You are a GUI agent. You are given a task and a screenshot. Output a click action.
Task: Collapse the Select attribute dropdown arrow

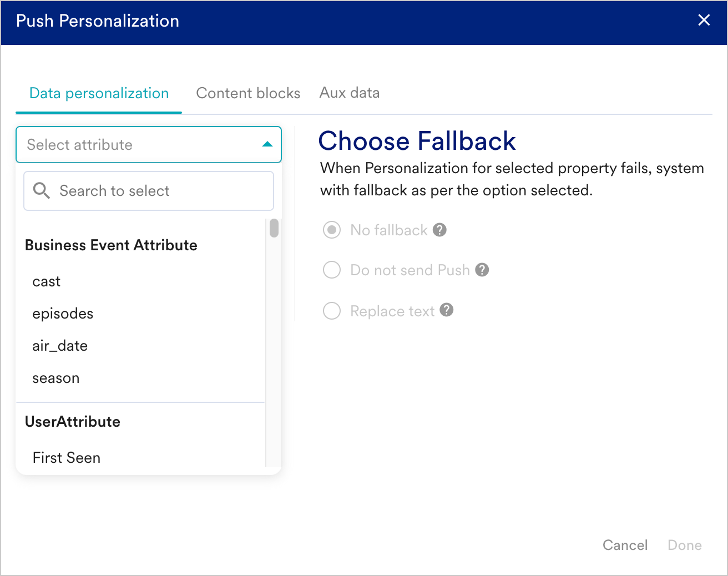pos(267,144)
